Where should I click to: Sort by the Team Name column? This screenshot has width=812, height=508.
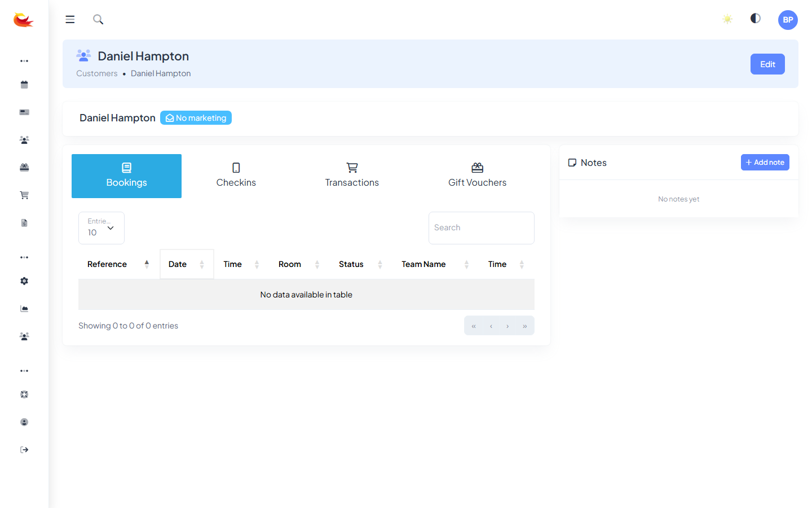click(x=435, y=264)
